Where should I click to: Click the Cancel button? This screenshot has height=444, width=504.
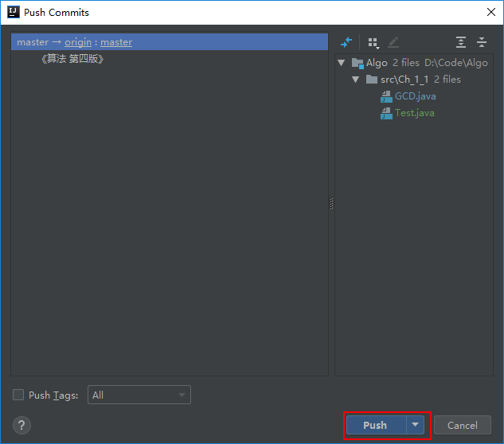click(462, 425)
